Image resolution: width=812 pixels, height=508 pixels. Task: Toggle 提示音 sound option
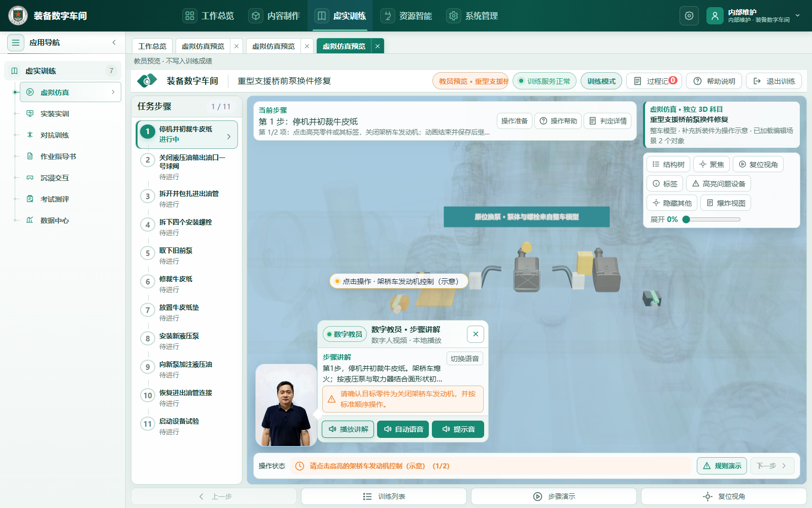[458, 429]
